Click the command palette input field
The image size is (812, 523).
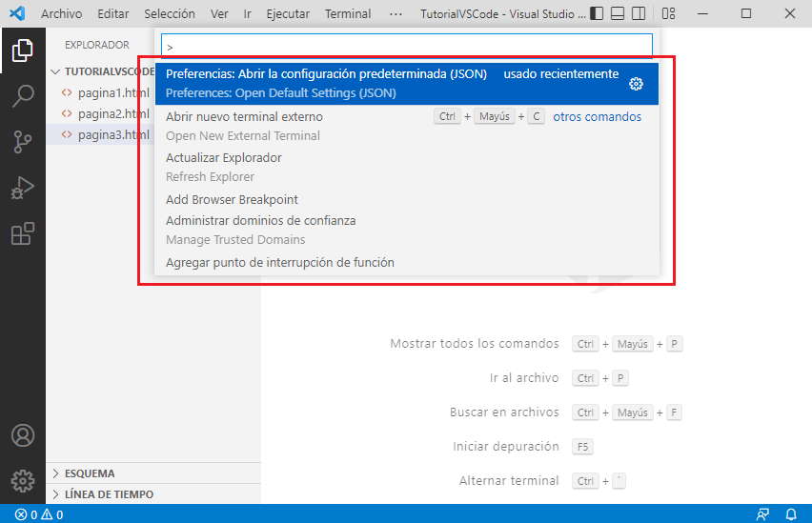[407, 47]
